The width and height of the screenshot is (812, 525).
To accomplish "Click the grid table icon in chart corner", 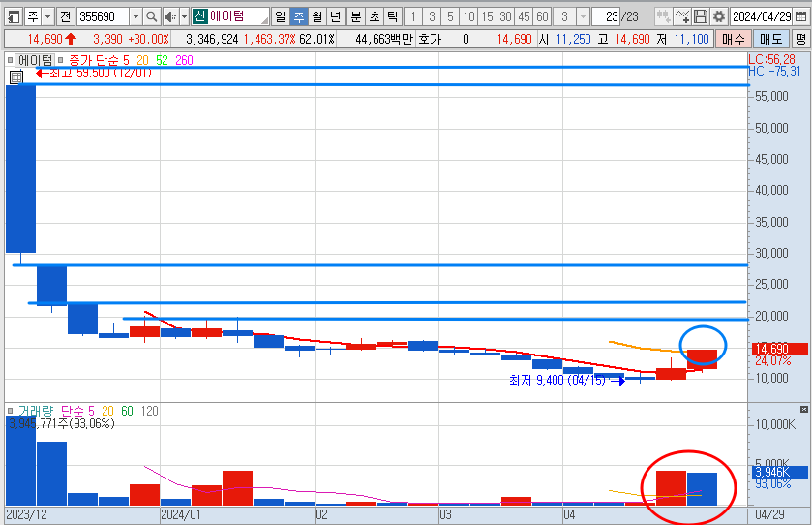I will click(16, 77).
